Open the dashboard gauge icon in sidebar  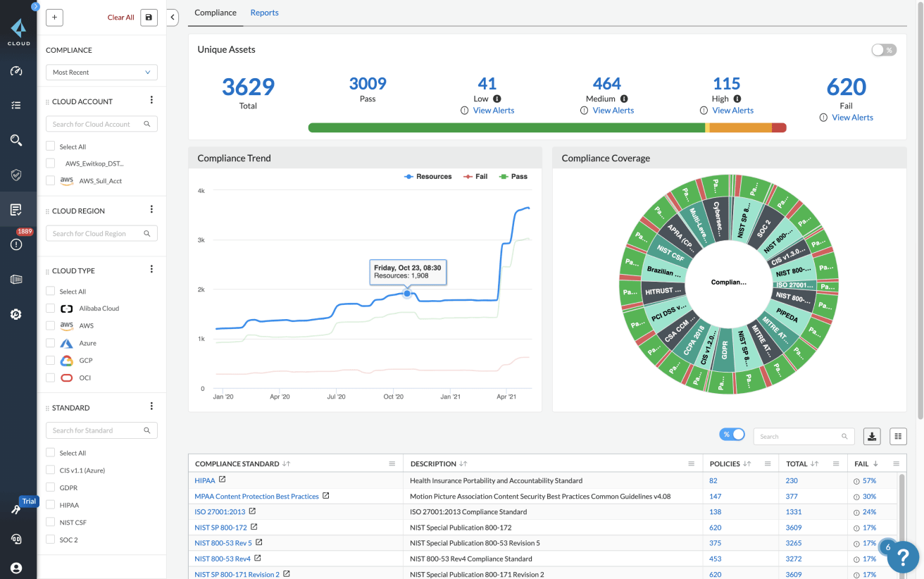(x=16, y=71)
